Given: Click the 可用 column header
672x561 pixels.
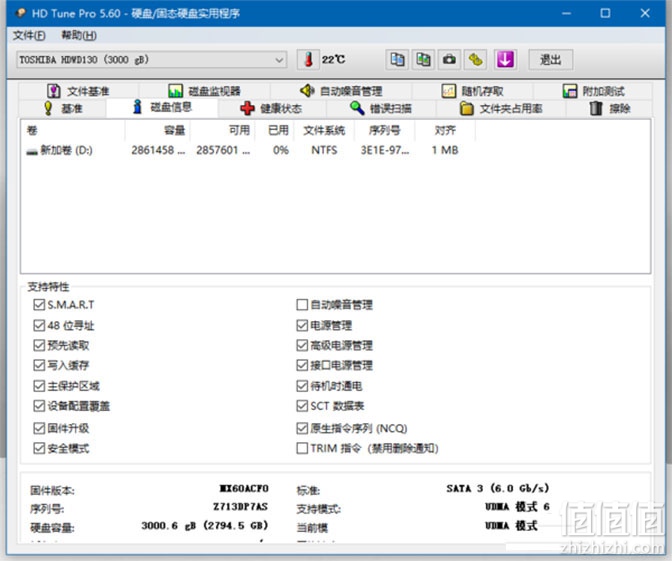Looking at the screenshot, I should coord(223,130).
